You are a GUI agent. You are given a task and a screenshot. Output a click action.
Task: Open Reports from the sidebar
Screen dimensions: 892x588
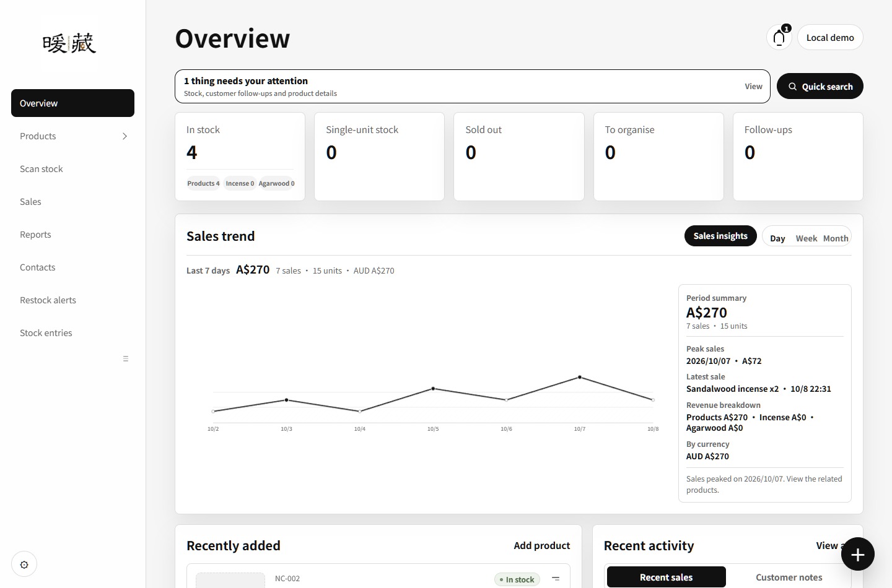72,235
